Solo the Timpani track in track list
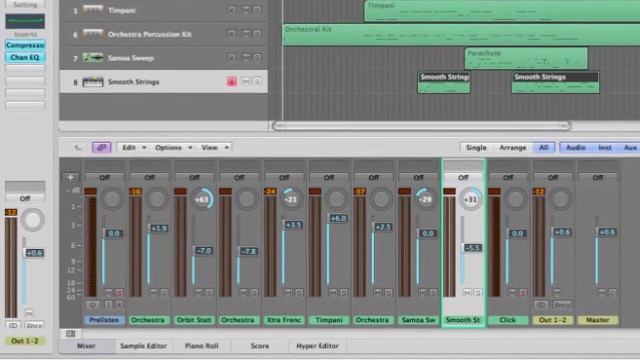This screenshot has height=360, width=640. coord(257,10)
